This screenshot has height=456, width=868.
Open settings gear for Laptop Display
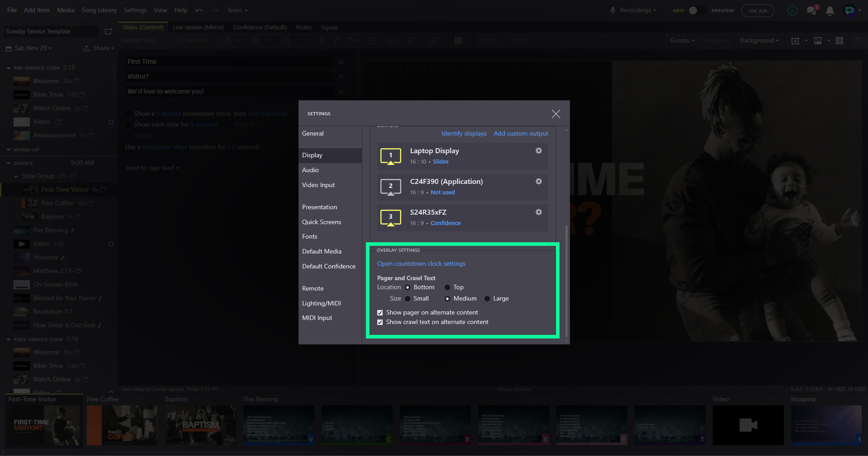[539, 150]
